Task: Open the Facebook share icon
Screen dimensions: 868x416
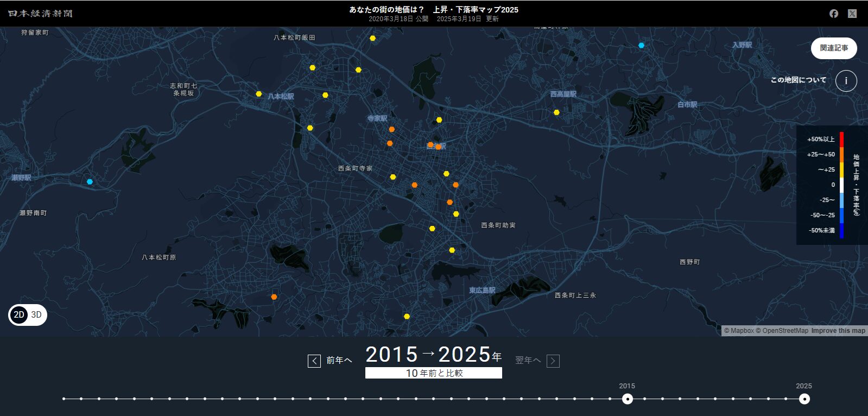Action: point(834,14)
